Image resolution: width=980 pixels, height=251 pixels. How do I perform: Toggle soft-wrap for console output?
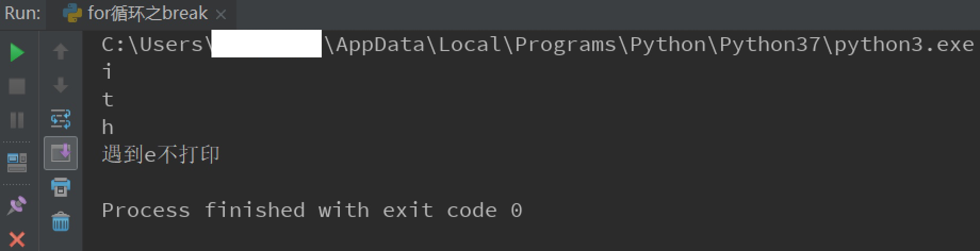(x=61, y=119)
